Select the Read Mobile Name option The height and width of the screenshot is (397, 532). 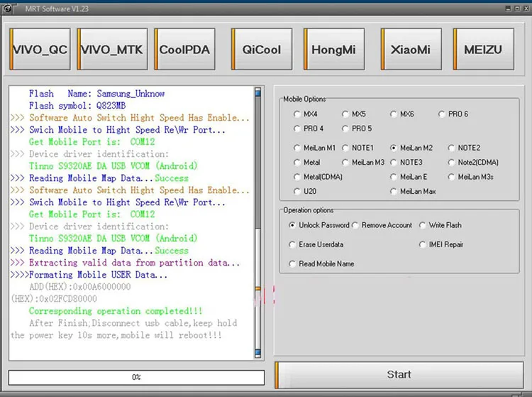point(321,264)
